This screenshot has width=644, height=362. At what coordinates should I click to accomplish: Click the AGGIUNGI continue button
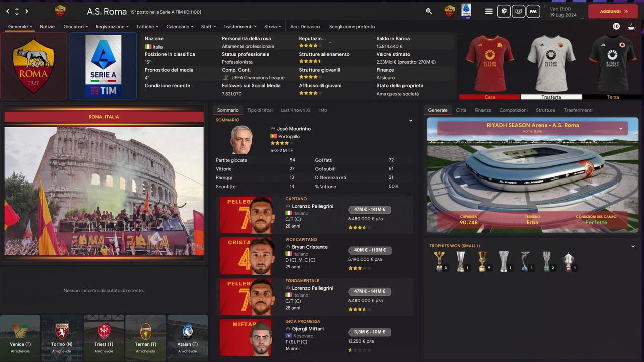tap(613, 11)
